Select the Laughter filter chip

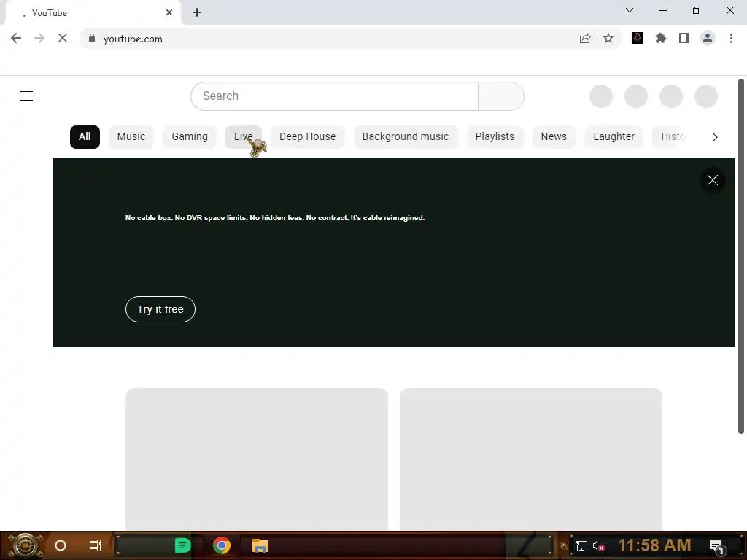point(614,136)
